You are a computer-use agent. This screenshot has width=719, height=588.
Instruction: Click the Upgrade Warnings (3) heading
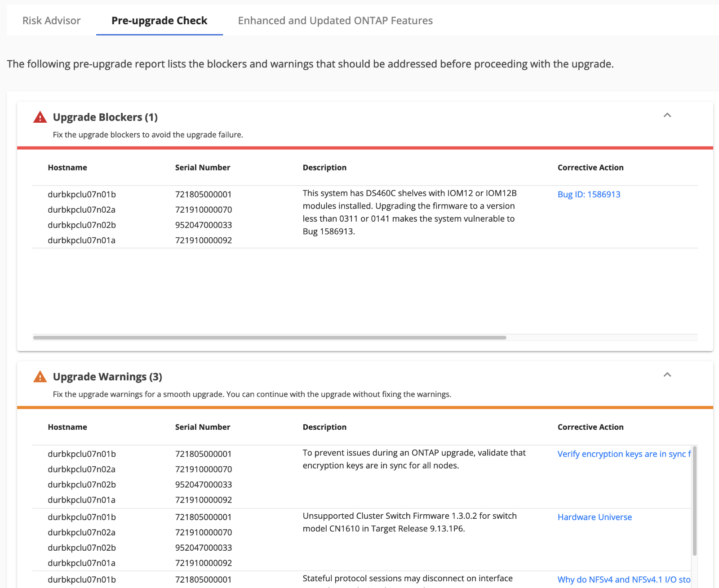point(107,377)
